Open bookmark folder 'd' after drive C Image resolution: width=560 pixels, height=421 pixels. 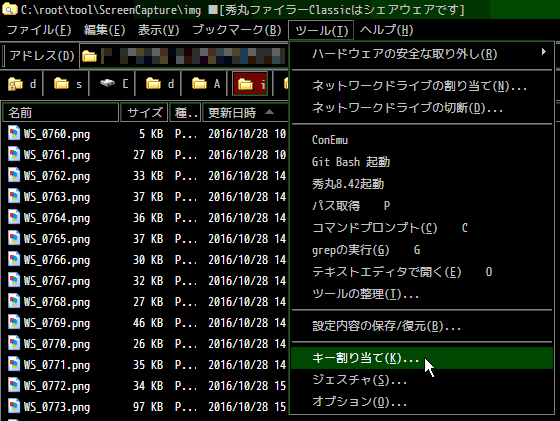160,84
